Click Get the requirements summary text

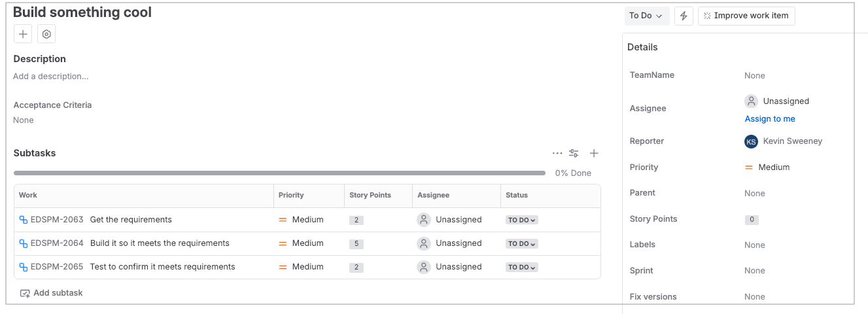tap(131, 220)
